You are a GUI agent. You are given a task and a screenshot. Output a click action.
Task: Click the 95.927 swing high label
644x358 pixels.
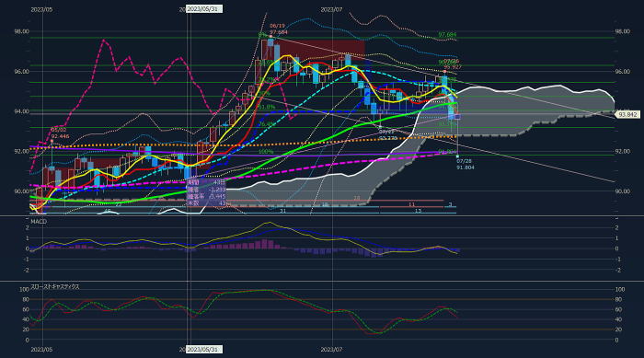(453, 67)
